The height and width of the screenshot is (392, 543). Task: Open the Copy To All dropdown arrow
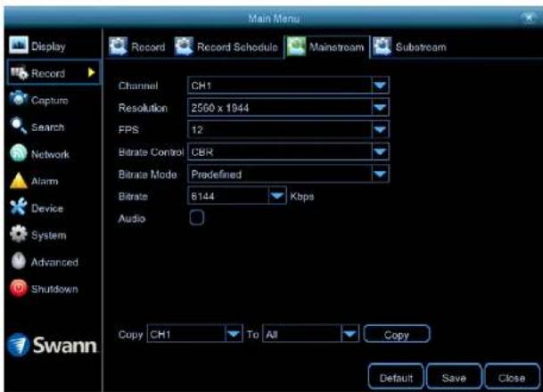click(350, 334)
